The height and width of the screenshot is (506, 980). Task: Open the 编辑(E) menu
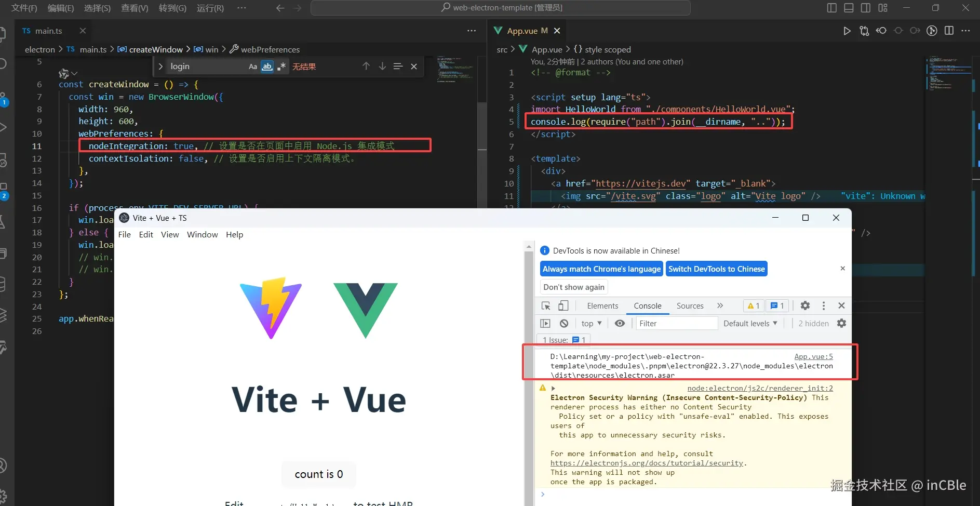[x=61, y=8]
